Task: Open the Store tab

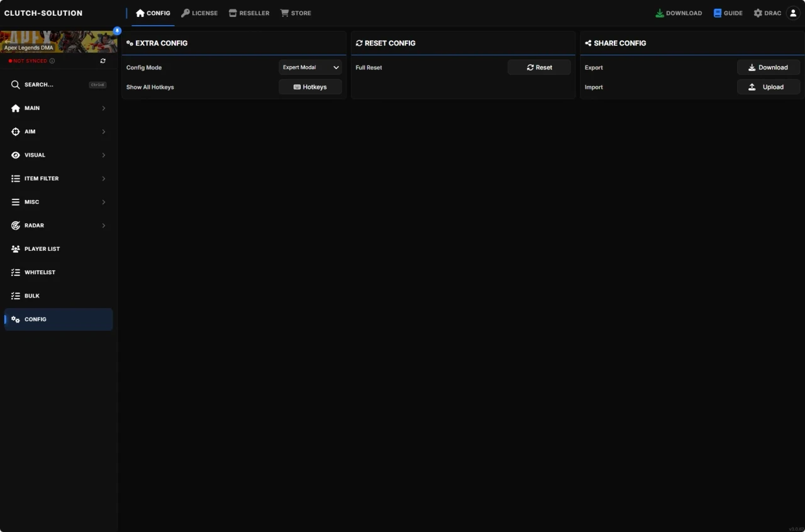Action: pyautogui.click(x=296, y=13)
